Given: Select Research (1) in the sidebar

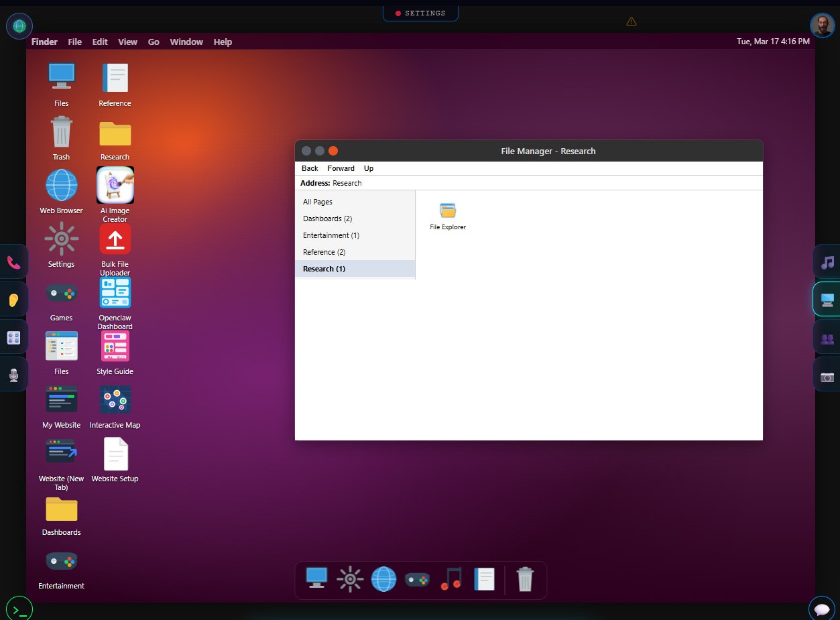Looking at the screenshot, I should click(x=355, y=269).
